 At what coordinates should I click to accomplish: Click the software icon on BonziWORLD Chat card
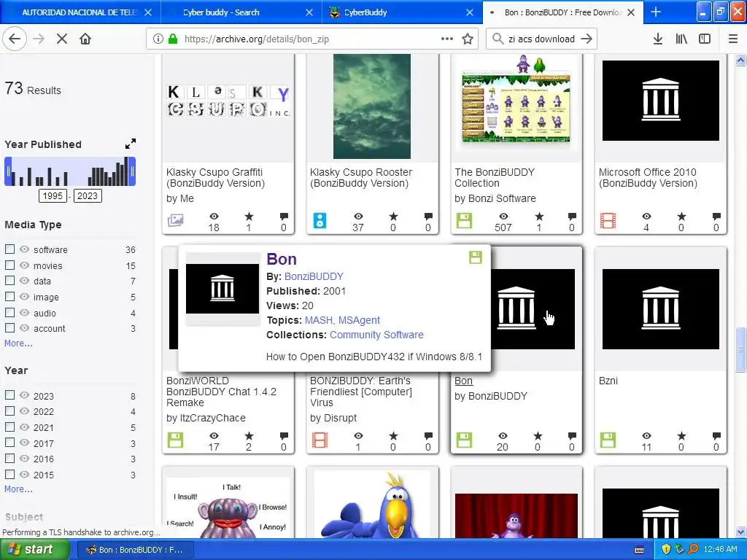coord(175,440)
